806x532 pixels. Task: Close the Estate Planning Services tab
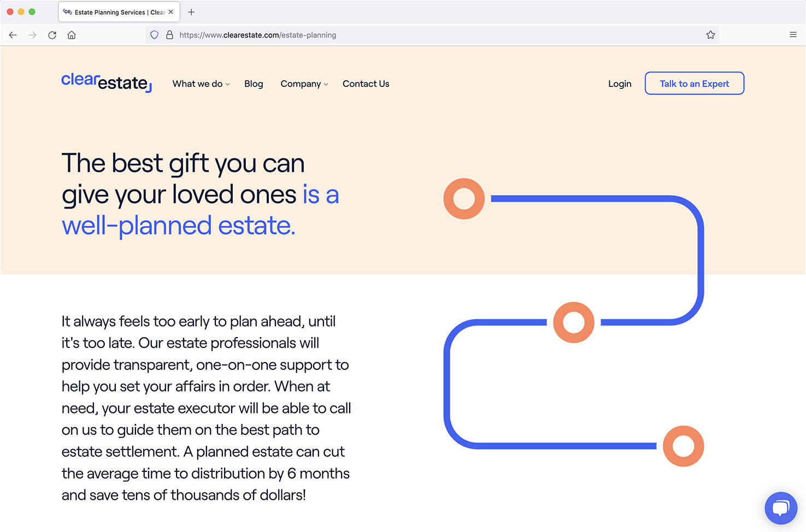(171, 12)
